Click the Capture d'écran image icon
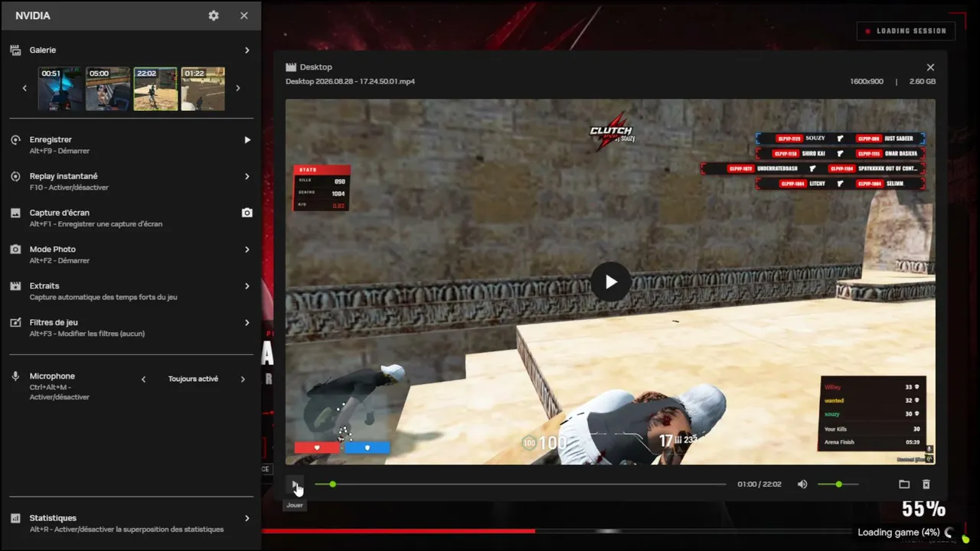This screenshot has width=980, height=551. click(15, 213)
